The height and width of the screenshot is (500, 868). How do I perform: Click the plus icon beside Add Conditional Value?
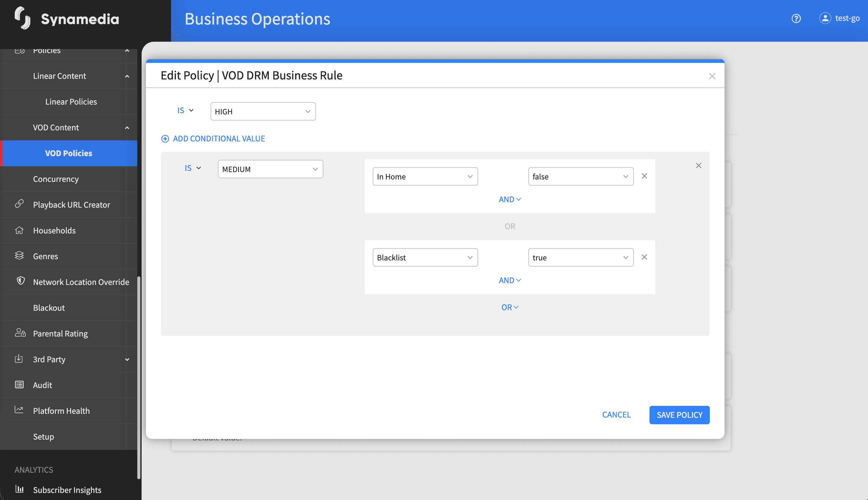[x=165, y=139]
